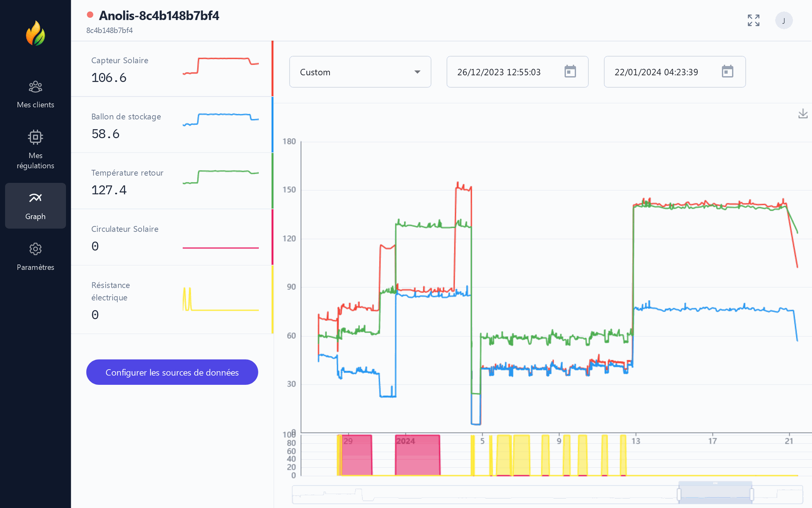Open Mes régulations chip icon
The height and width of the screenshot is (508, 812).
[x=36, y=137]
